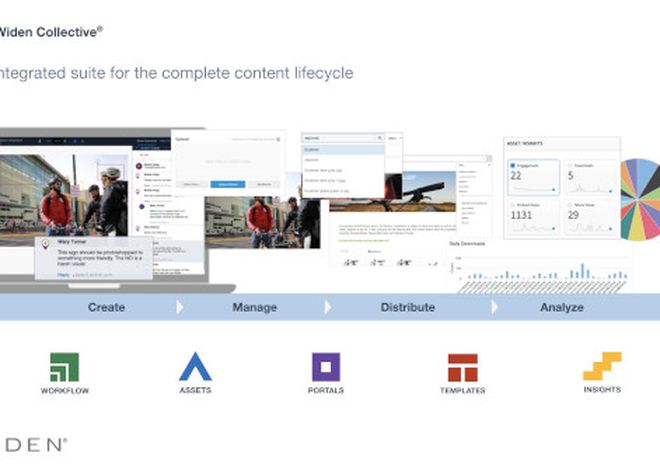
Task: Select the highlighted first dropdown result
Action: [343, 149]
